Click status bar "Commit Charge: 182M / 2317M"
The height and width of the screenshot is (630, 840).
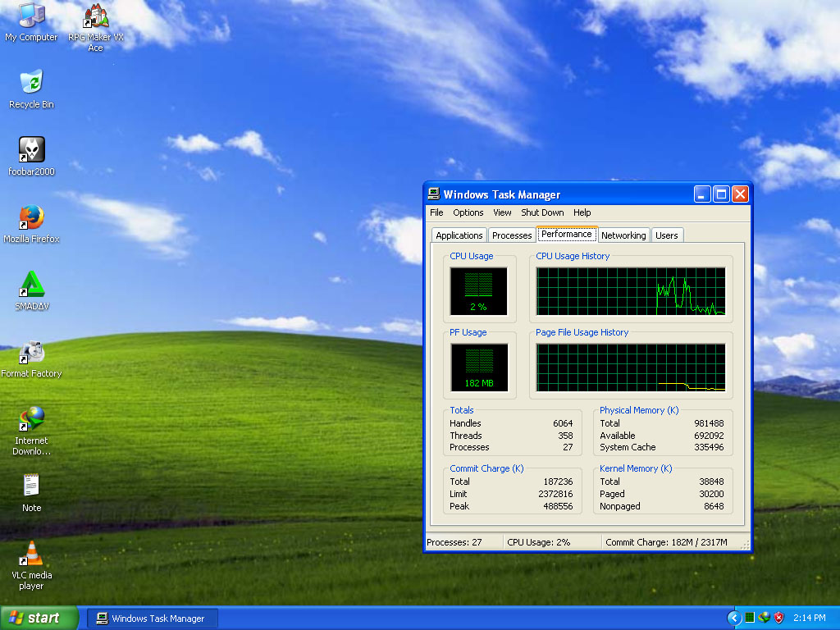[666, 543]
